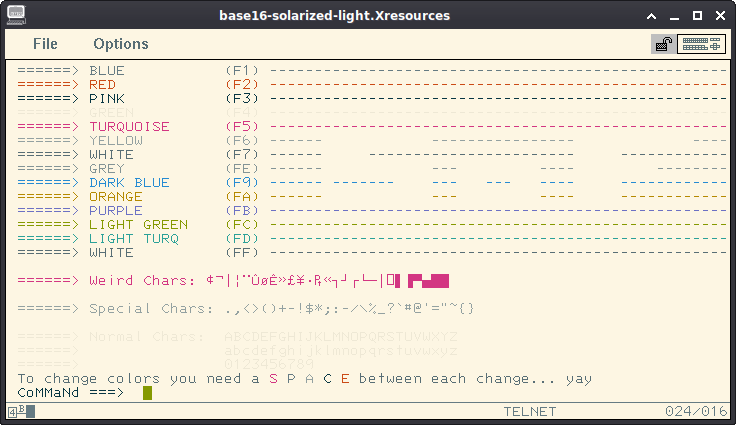Open the Options menu
Image resolution: width=736 pixels, height=425 pixels.
[121, 44]
